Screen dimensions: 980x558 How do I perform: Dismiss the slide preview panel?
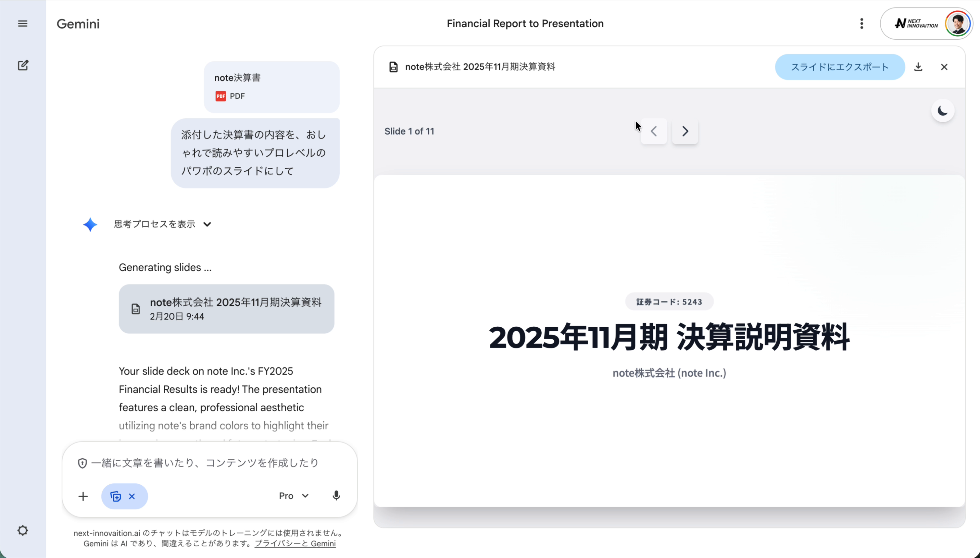click(944, 67)
